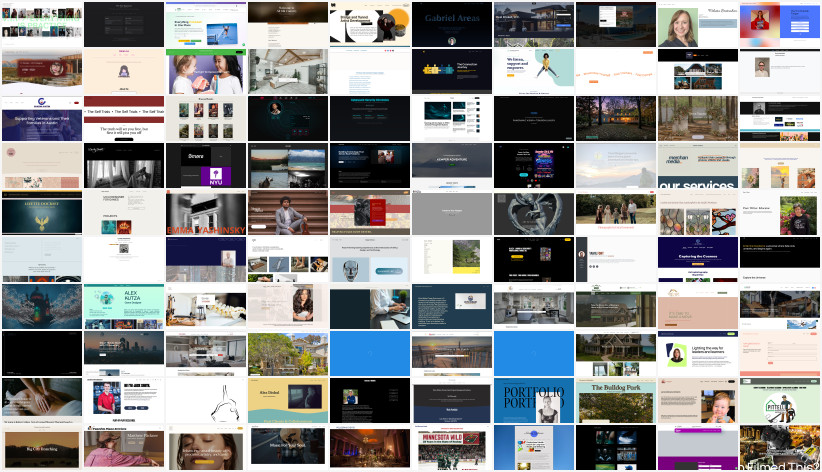Open the beach sunset boardwalk thumbnail
Screen dimensions: 822x472
(452, 354)
